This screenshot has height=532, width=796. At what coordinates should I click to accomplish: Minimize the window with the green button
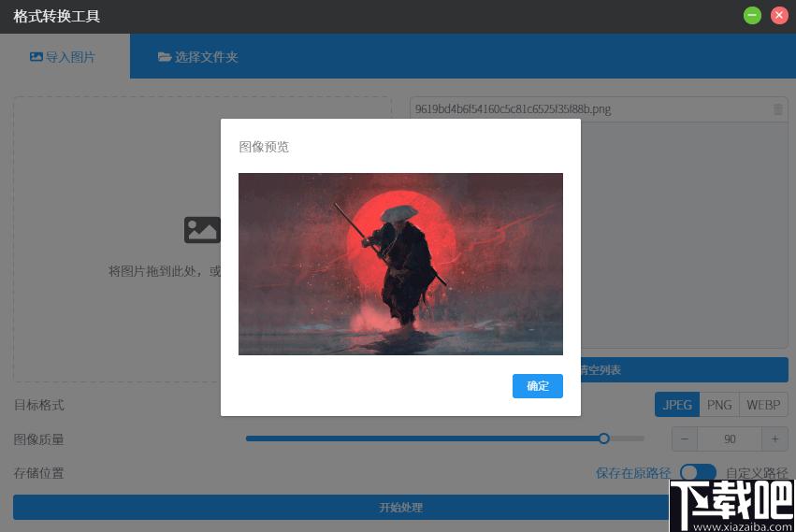(752, 16)
